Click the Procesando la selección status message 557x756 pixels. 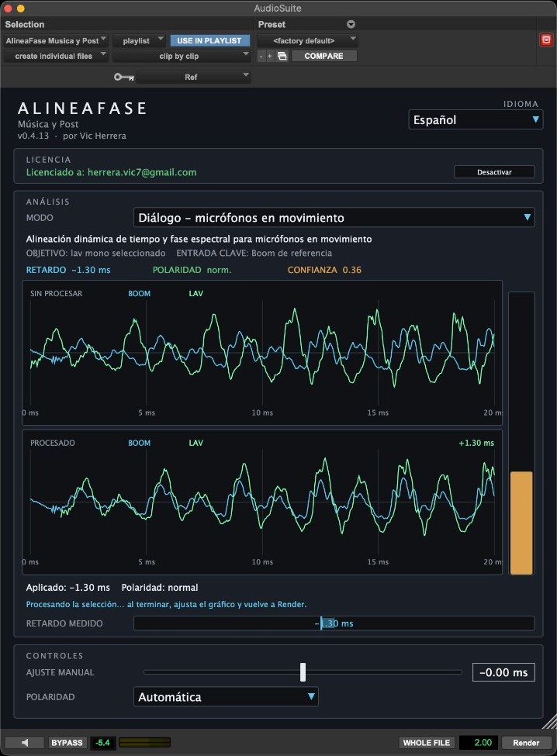click(x=166, y=605)
